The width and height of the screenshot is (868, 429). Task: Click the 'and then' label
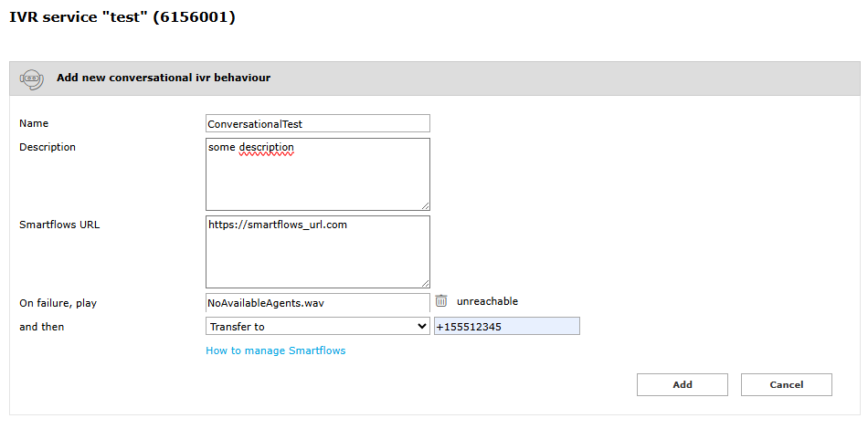point(42,326)
